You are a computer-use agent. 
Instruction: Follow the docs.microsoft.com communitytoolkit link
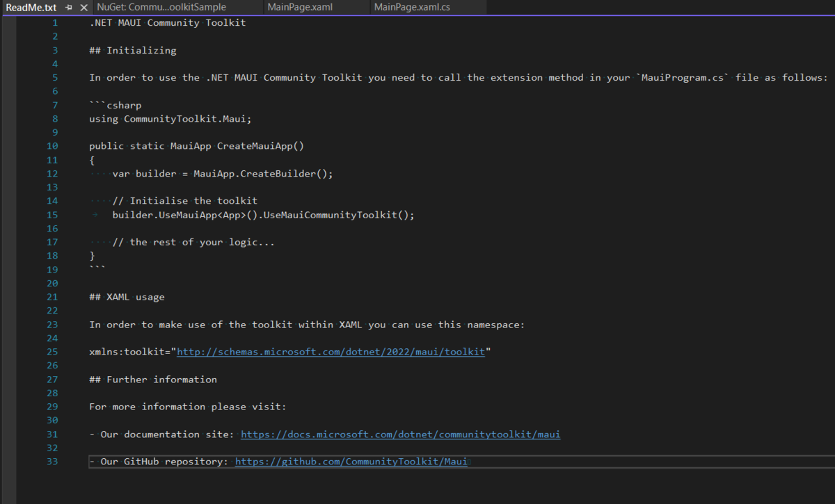(x=401, y=434)
